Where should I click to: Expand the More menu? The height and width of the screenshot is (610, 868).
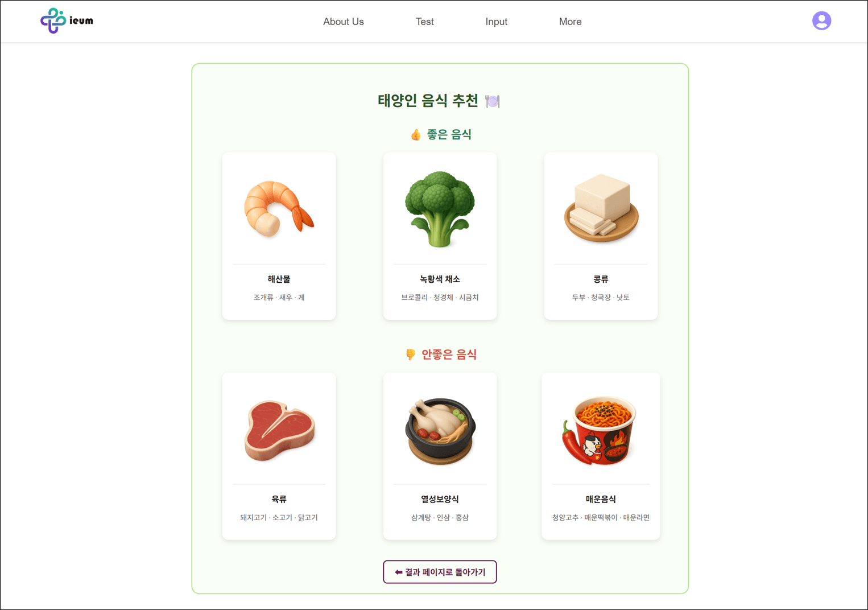coord(570,22)
